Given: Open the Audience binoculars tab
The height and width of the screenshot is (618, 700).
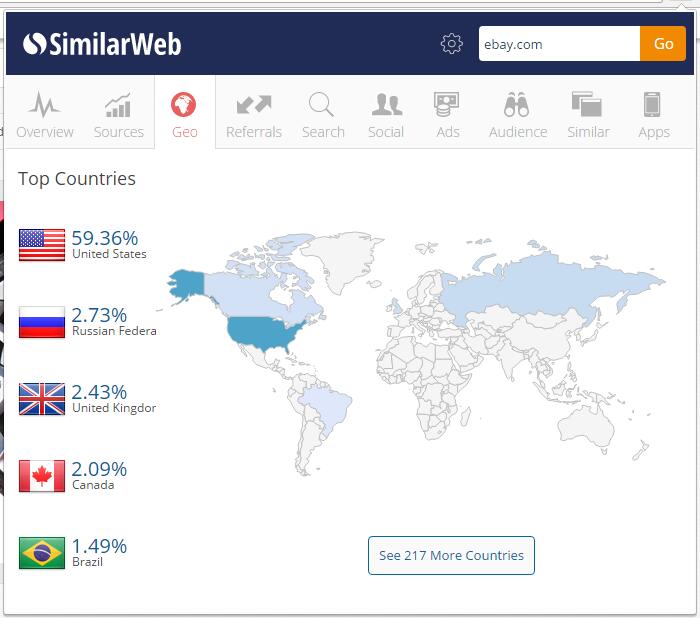Looking at the screenshot, I should [x=517, y=114].
